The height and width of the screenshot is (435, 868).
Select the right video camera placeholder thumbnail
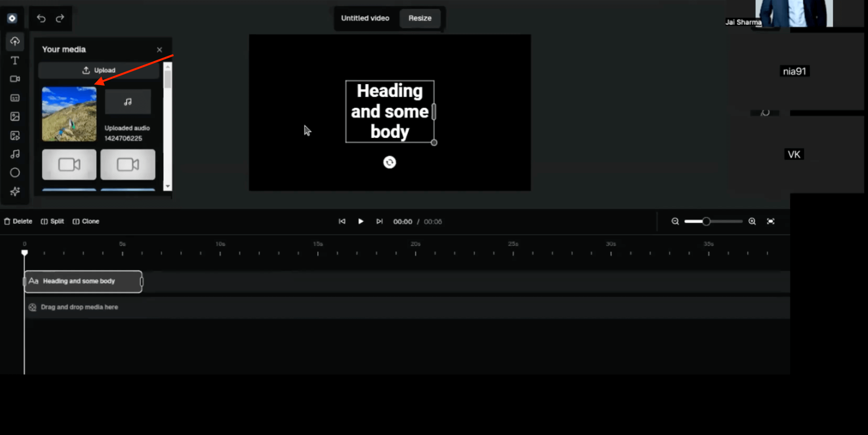pos(128,164)
